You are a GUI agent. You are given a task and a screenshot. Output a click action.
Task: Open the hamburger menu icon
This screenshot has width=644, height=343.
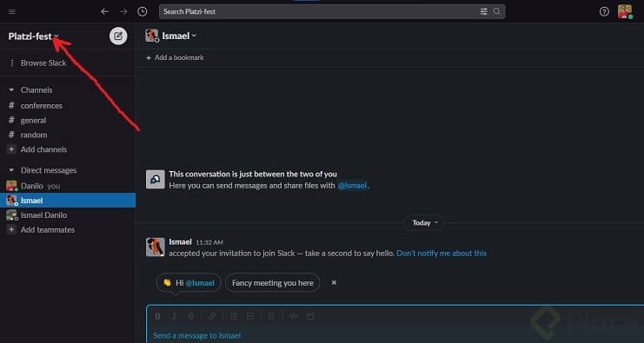12,11
